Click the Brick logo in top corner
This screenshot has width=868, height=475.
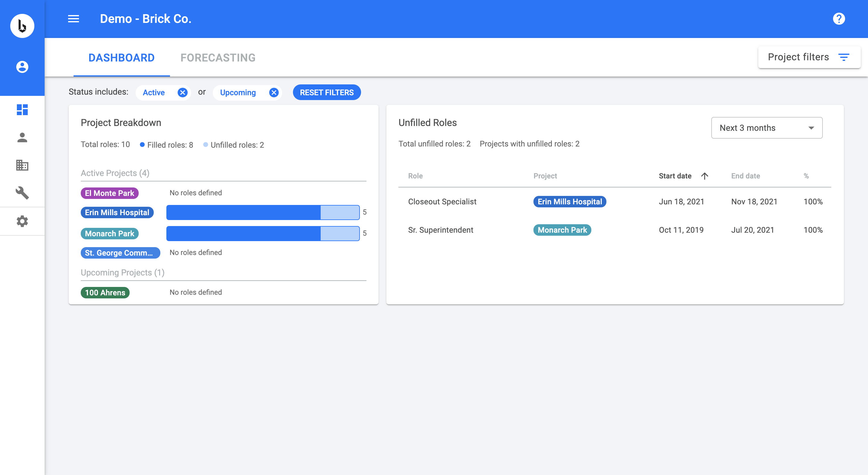22,26
